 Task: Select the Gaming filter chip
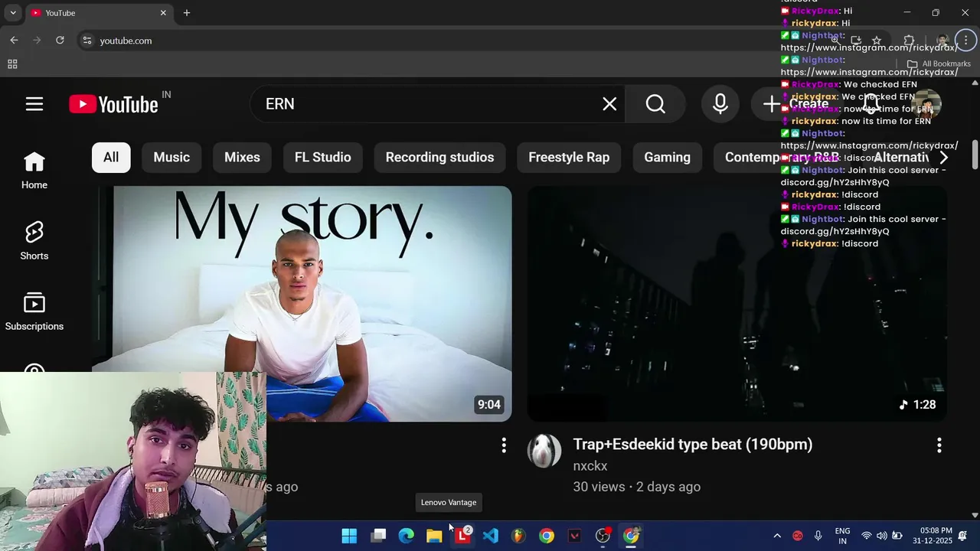667,157
